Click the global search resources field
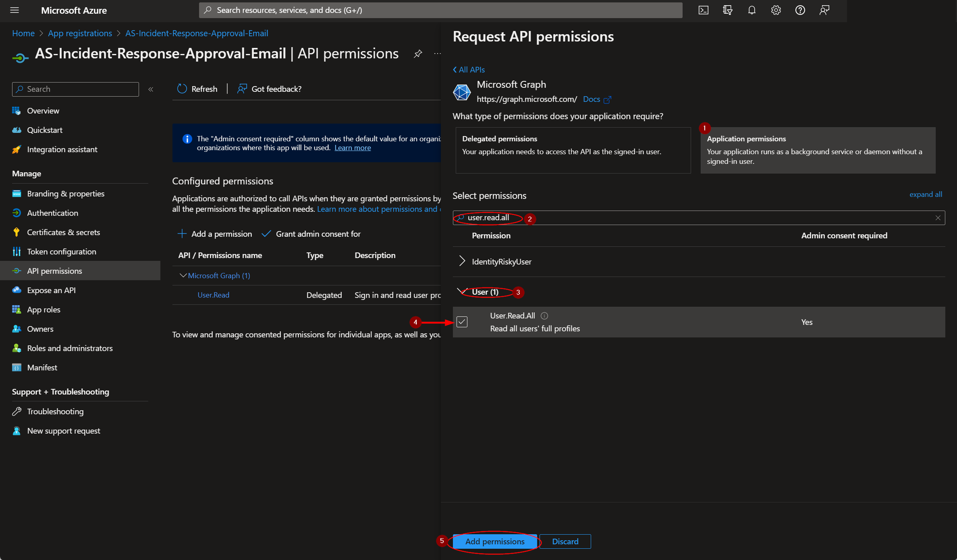The height and width of the screenshot is (560, 957). (x=440, y=10)
